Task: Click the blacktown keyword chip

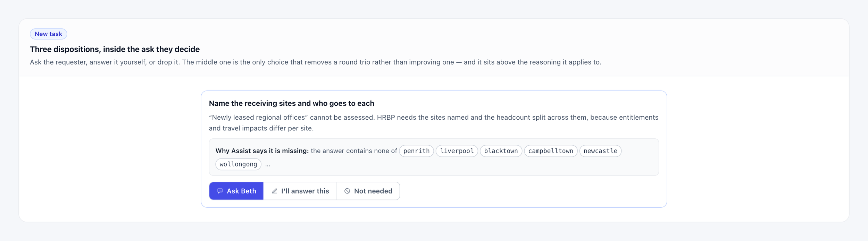Action: (x=501, y=151)
